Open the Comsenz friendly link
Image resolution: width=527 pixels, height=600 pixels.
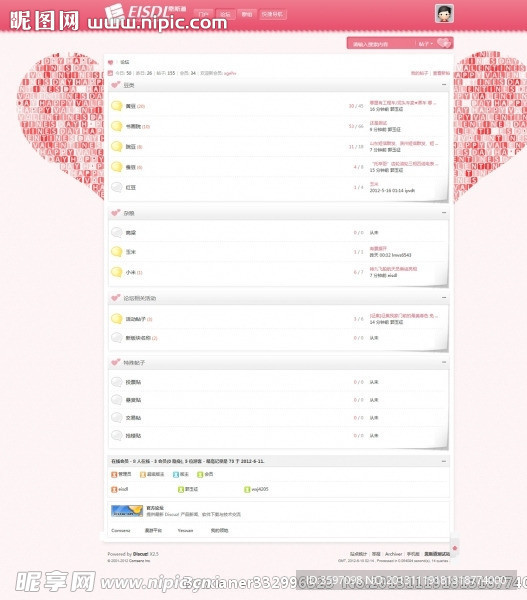click(121, 530)
